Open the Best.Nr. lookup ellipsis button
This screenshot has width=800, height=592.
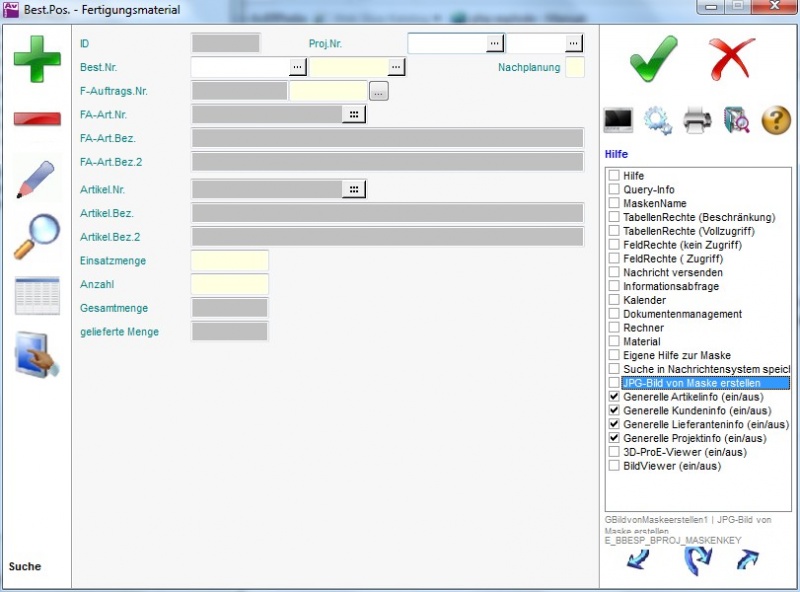click(x=298, y=67)
